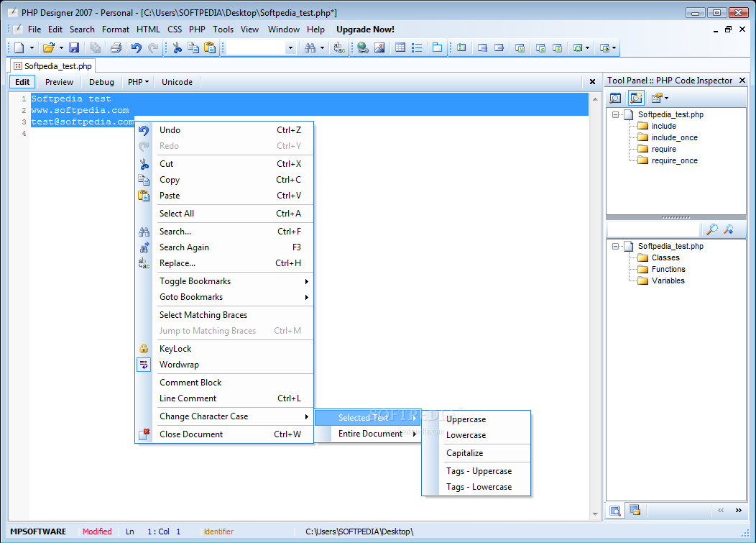The width and height of the screenshot is (756, 543).
Task: Open the PHP dropdown in editor tab bar
Action: pyautogui.click(x=138, y=82)
